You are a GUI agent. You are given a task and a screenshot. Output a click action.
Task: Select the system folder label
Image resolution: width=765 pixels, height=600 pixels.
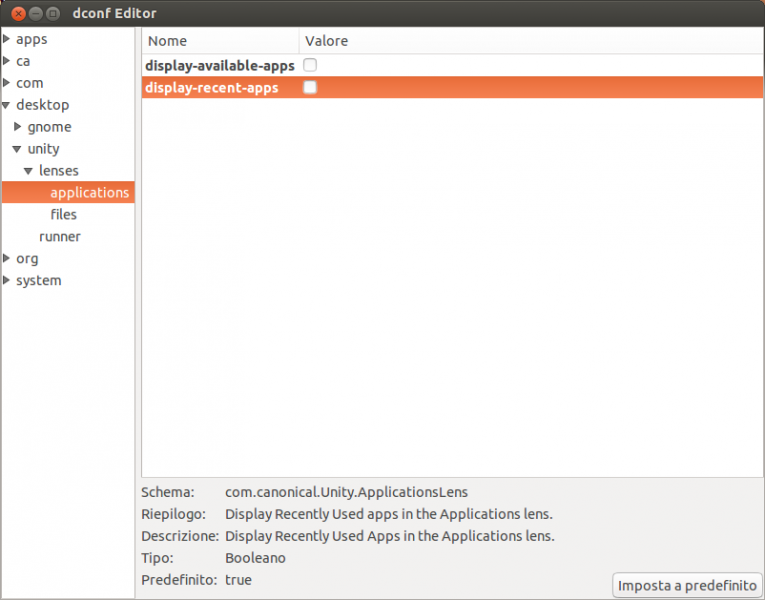(39, 281)
